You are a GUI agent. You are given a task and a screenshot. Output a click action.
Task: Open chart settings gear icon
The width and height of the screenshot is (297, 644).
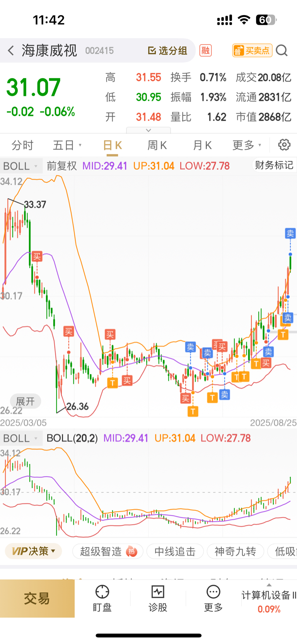coord(284,145)
